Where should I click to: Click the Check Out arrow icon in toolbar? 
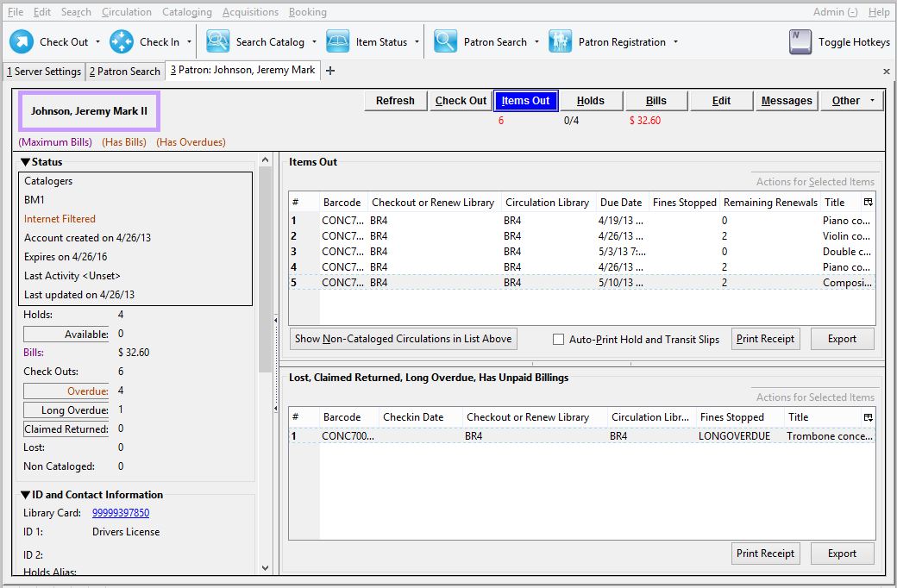22,41
